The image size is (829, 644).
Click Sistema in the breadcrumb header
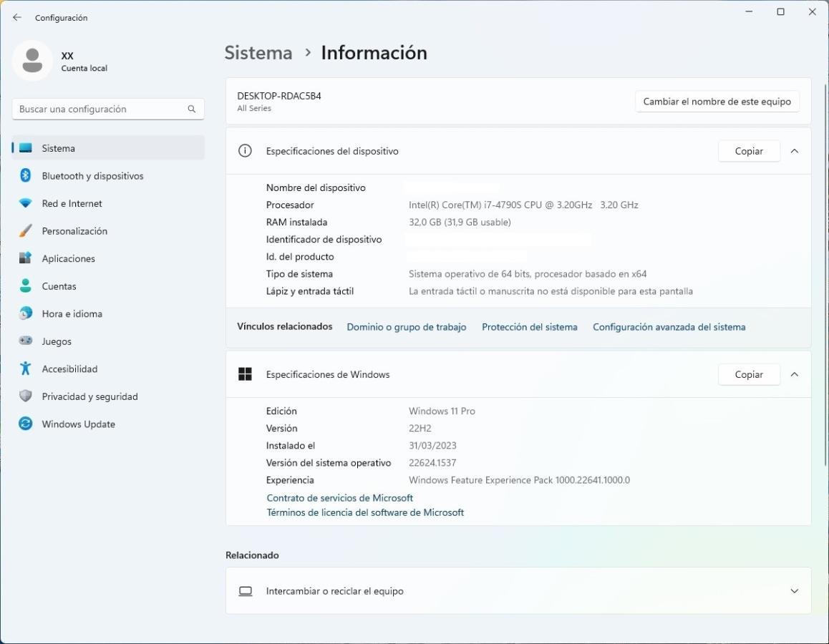coord(258,53)
